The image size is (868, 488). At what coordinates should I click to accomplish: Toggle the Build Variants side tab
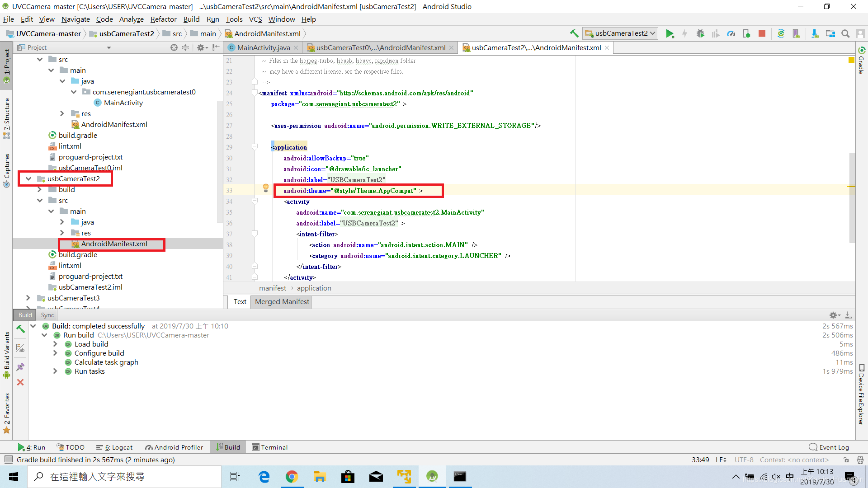tap(6, 356)
